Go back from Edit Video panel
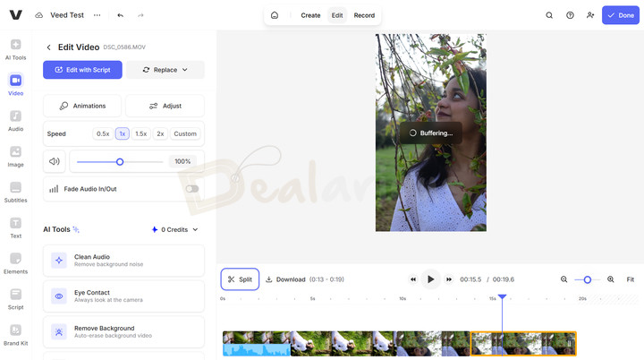This screenshot has width=644, height=360. pyautogui.click(x=48, y=47)
